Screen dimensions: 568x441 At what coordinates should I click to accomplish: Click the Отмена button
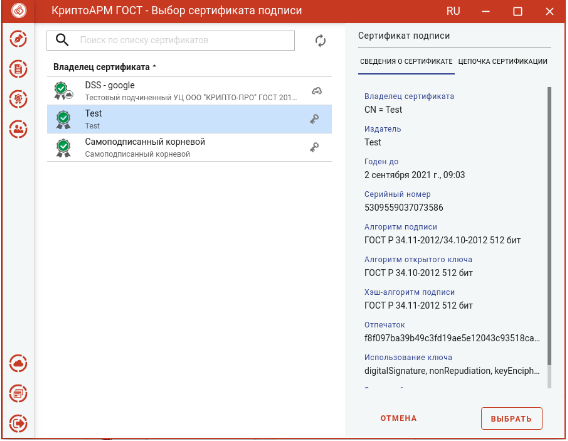coord(398,419)
